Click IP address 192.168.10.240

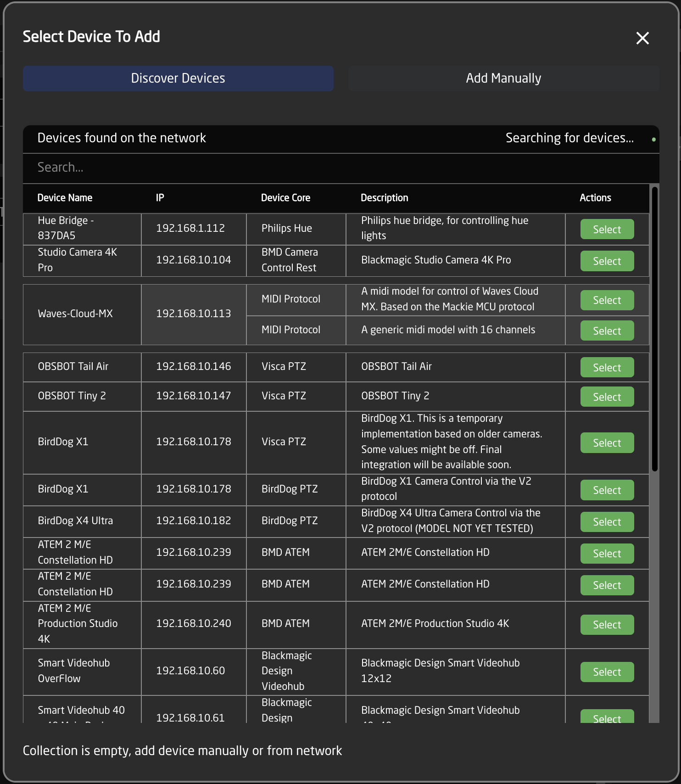point(194,623)
